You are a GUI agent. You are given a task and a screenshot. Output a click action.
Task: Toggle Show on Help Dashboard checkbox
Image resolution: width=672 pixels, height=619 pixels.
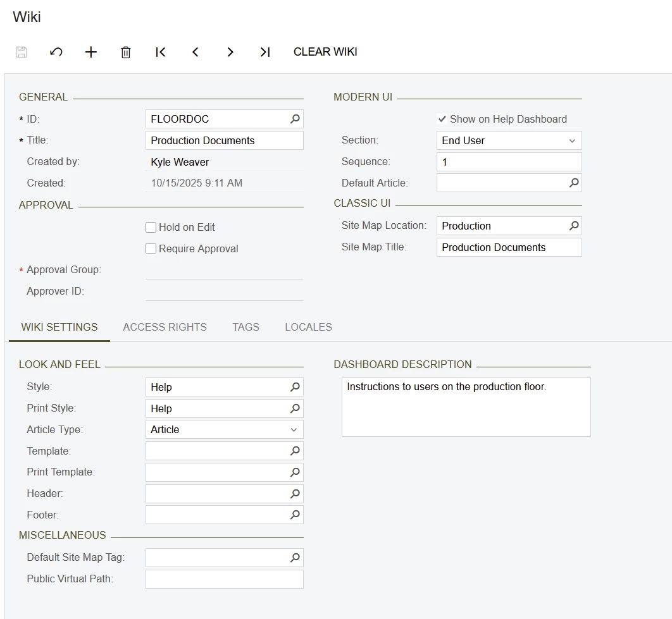point(442,119)
